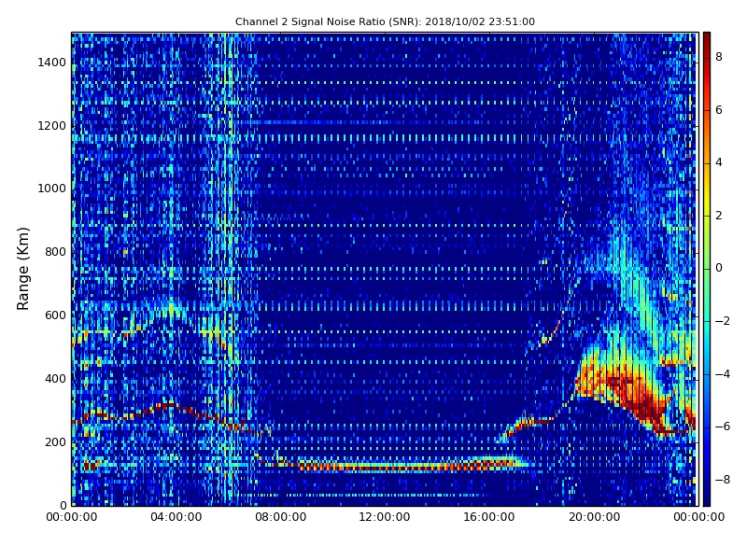Image resolution: width=747 pixels, height=560 pixels.
Task: Click the colorbar value −2 label
Action: click(722, 321)
